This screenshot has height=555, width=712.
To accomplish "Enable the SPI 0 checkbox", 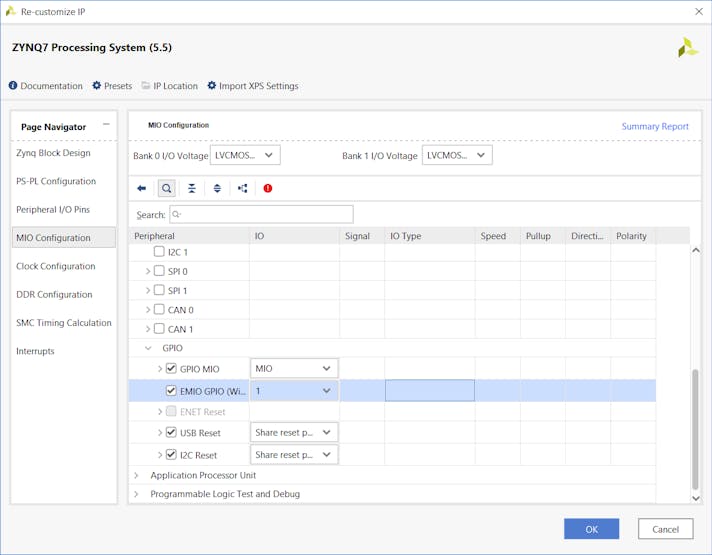I will (159, 271).
